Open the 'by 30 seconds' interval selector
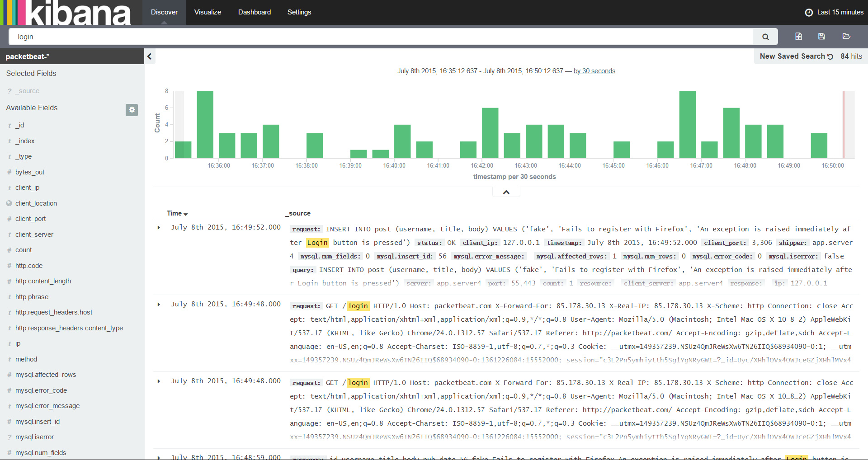Image resolution: width=868 pixels, height=460 pixels. click(x=594, y=71)
